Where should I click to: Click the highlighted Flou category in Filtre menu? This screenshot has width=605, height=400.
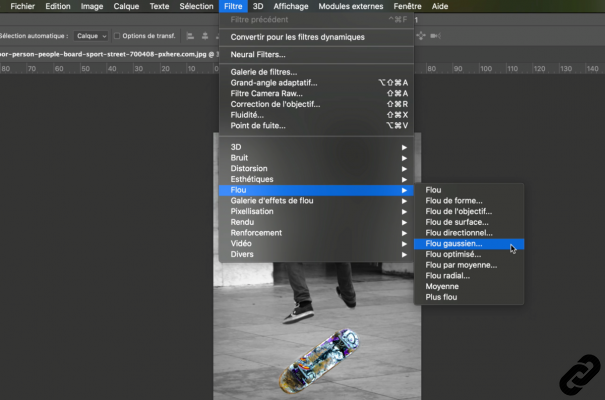pos(316,190)
